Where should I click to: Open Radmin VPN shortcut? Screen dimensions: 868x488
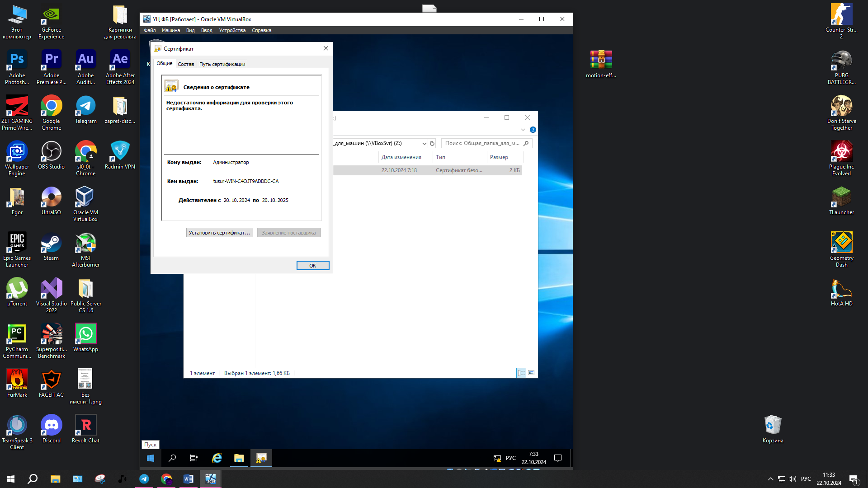120,155
